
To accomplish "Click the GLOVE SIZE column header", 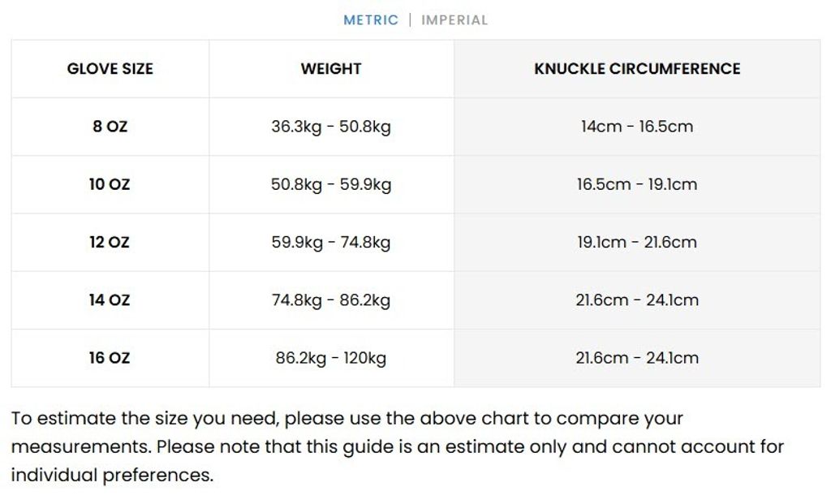I will [x=110, y=69].
